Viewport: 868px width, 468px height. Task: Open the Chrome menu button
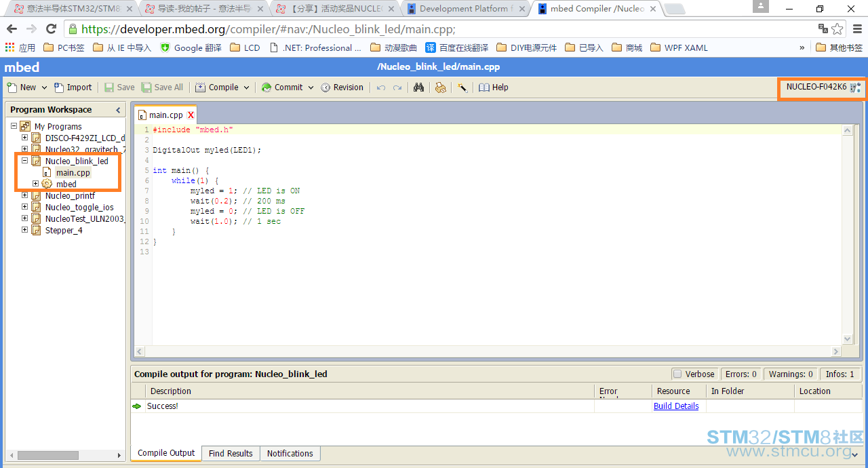click(x=858, y=29)
